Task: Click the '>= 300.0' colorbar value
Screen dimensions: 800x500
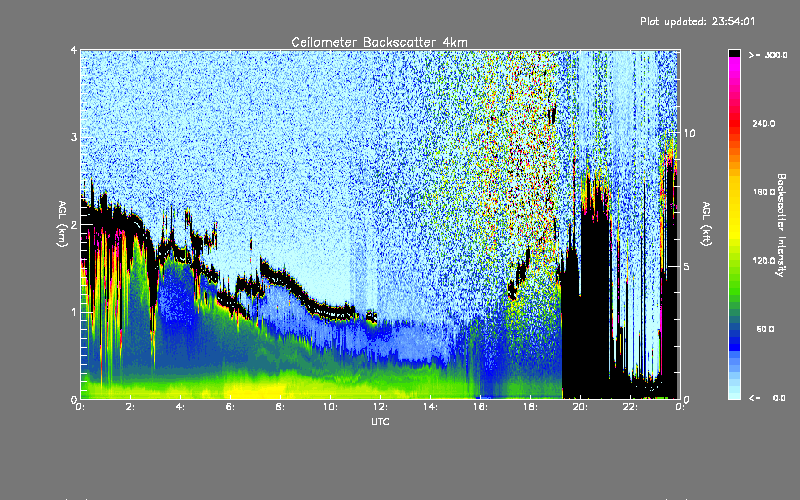Action: coord(768,55)
